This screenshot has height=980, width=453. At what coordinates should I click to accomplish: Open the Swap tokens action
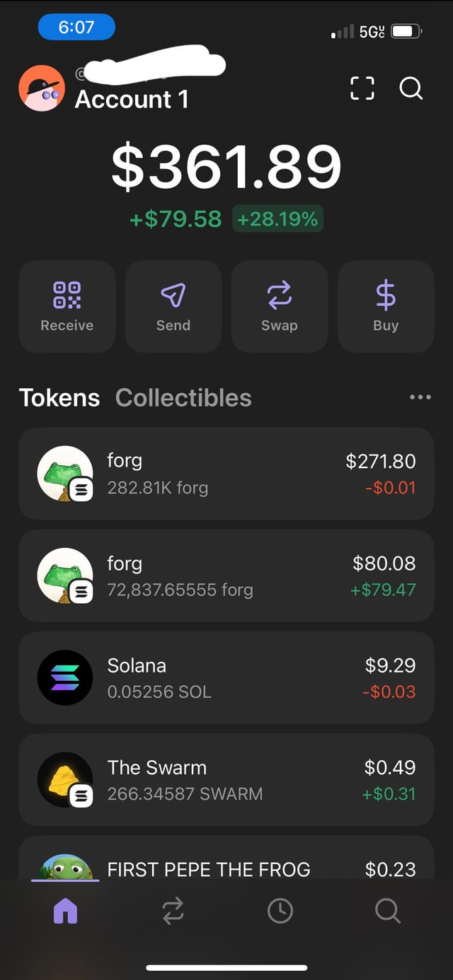[x=280, y=306]
